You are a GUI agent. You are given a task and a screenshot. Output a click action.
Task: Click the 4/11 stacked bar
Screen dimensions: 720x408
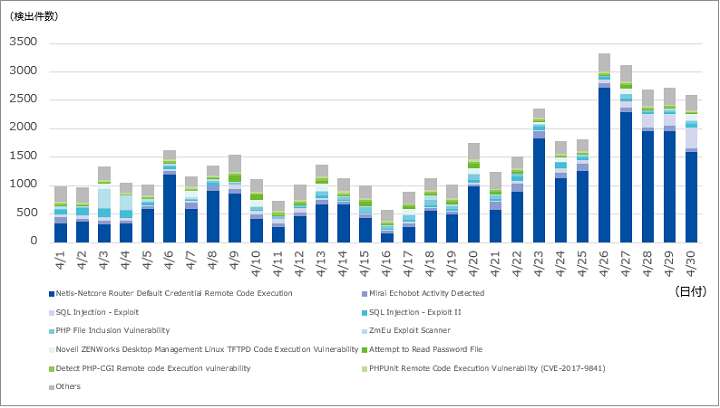[278, 222]
